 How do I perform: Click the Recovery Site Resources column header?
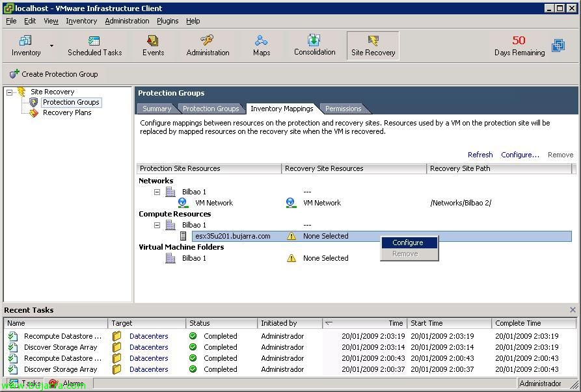(354, 168)
